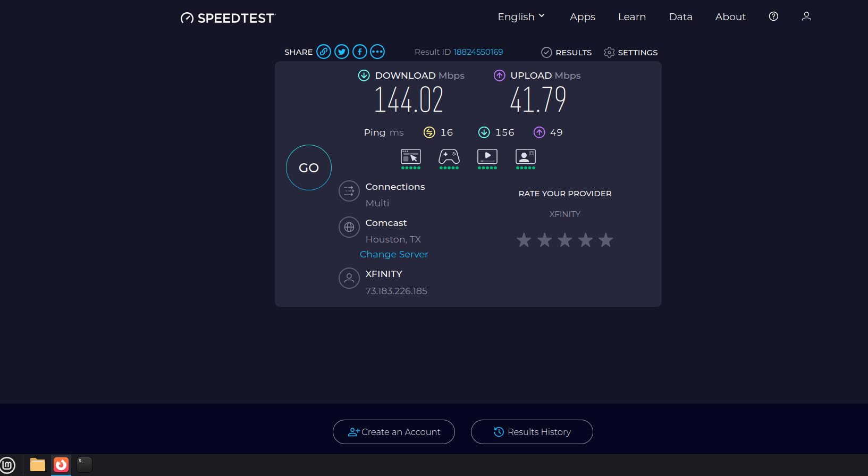Open the file manager from taskbar

tap(38, 465)
